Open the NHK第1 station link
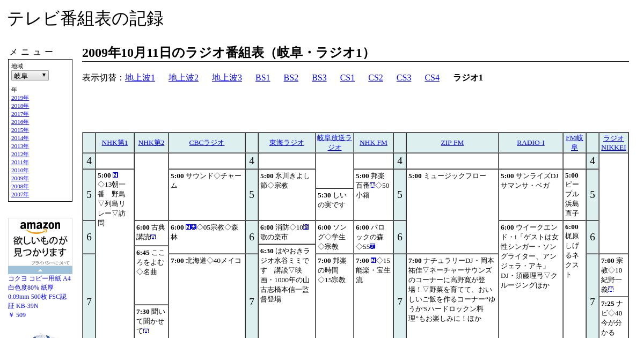Viewport: 644px width, 338px height. (115, 143)
